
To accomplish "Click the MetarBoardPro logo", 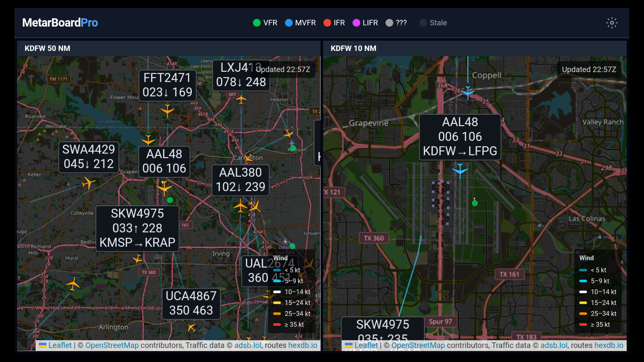I will pyautogui.click(x=60, y=23).
